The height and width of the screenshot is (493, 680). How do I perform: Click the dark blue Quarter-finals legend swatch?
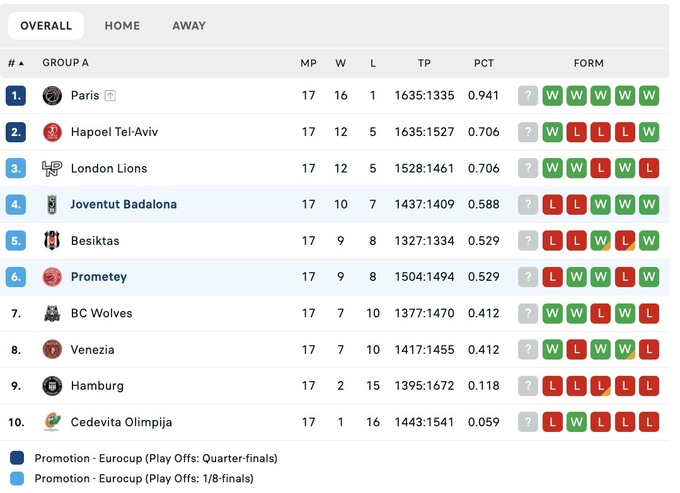coord(17,458)
